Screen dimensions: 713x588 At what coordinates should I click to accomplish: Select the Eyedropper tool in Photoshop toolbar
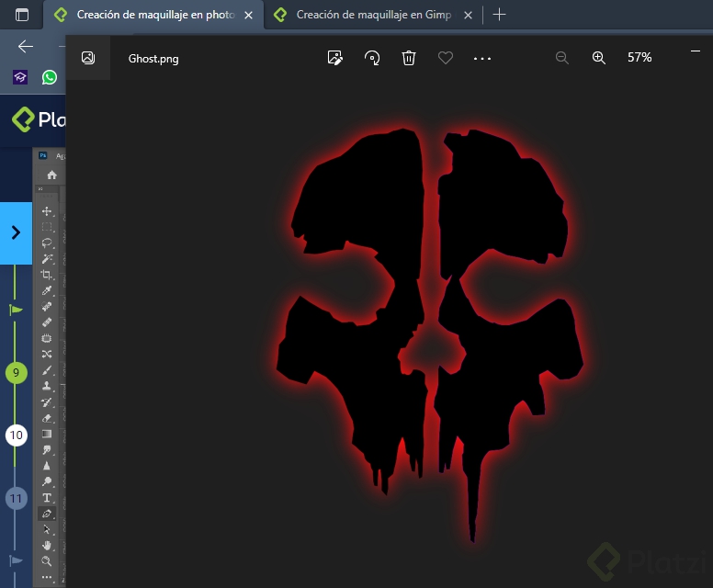(47, 290)
